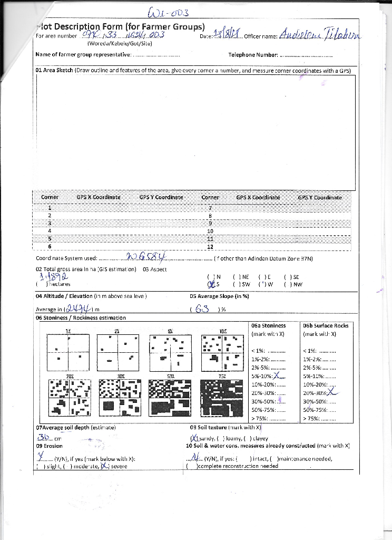Click the farmer group representative name field

[x=156, y=55]
